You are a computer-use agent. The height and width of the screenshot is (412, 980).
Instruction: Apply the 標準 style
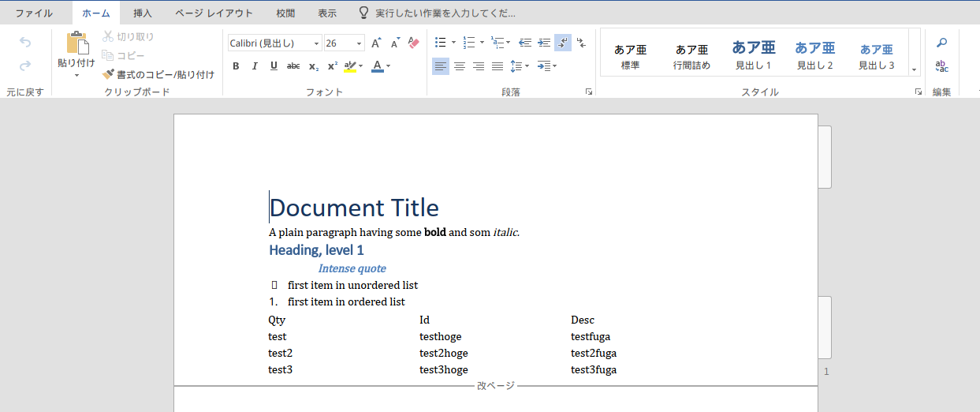click(631, 56)
